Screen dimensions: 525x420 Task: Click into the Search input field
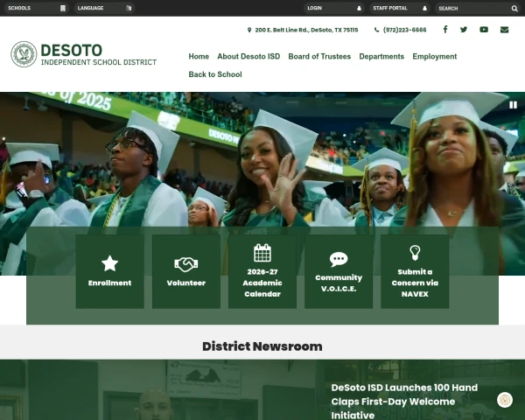[474, 9]
